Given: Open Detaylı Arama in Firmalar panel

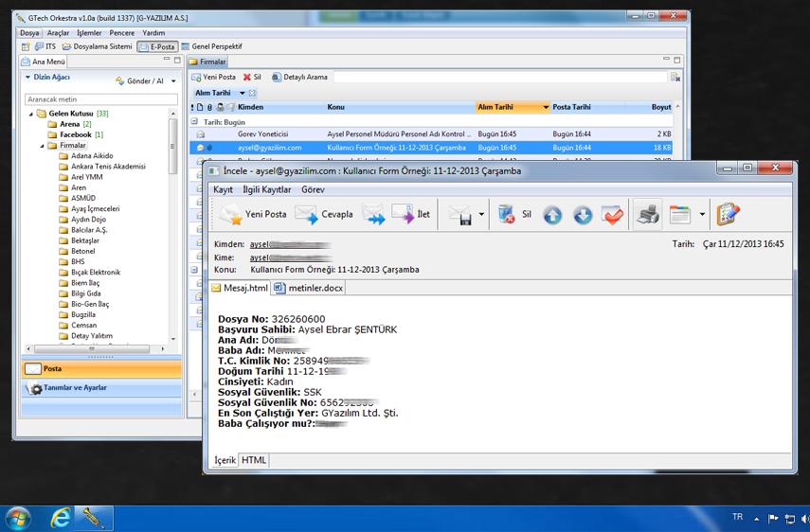Looking at the screenshot, I should (x=299, y=77).
